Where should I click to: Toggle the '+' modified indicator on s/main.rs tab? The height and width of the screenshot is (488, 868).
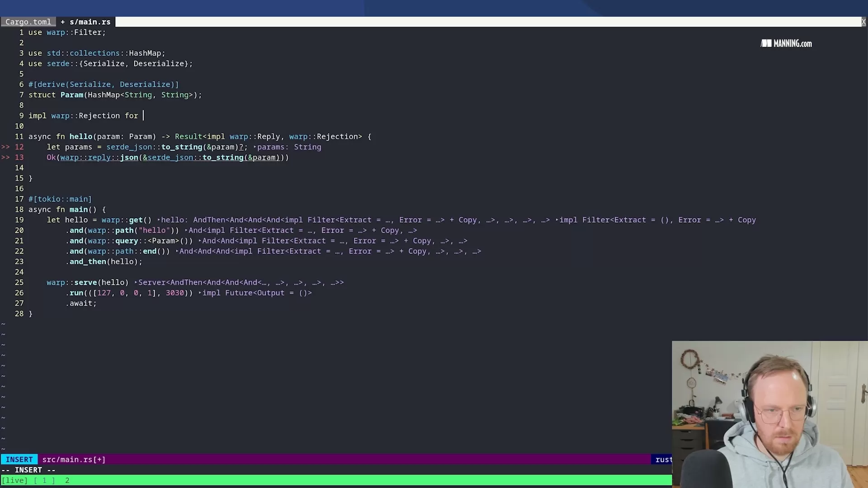point(62,22)
